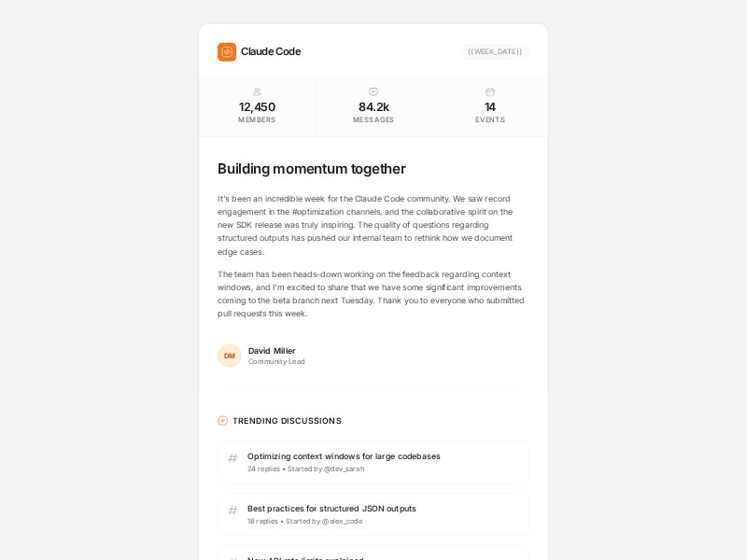The image size is (747, 560).
Task: Click the 14 events count
Action: point(490,107)
